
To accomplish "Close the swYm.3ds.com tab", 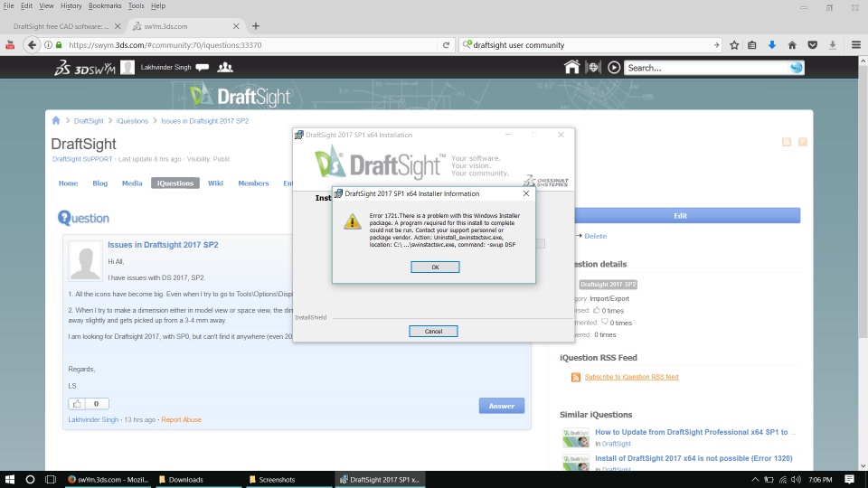I will click(236, 26).
